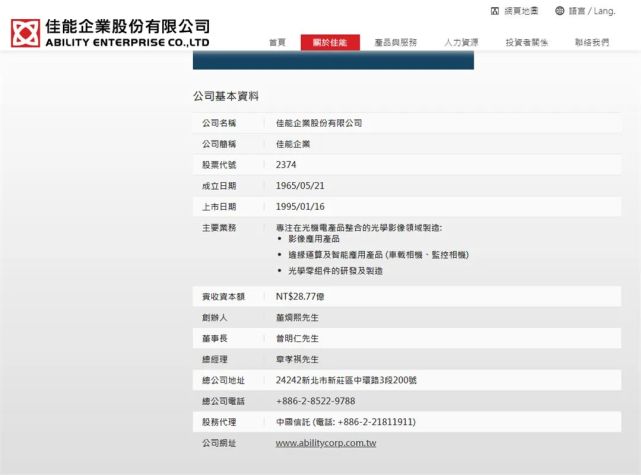
Task: Open the 產品與服務 menu
Action: click(396, 42)
